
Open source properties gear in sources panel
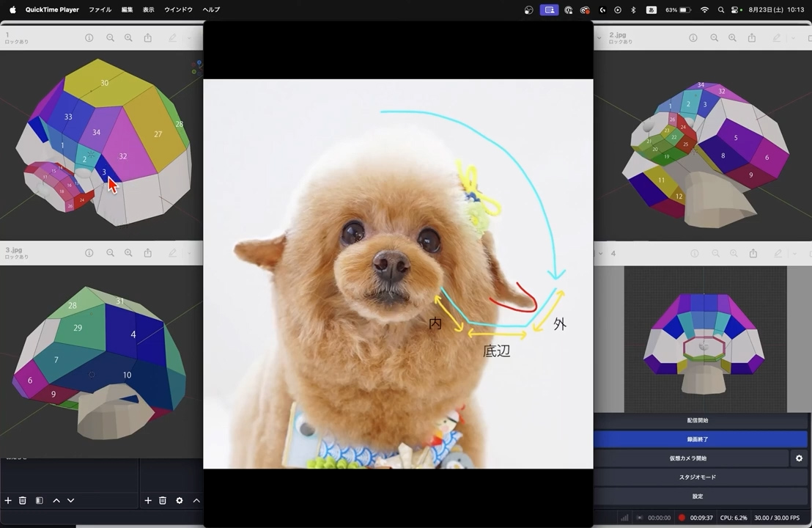click(x=180, y=500)
